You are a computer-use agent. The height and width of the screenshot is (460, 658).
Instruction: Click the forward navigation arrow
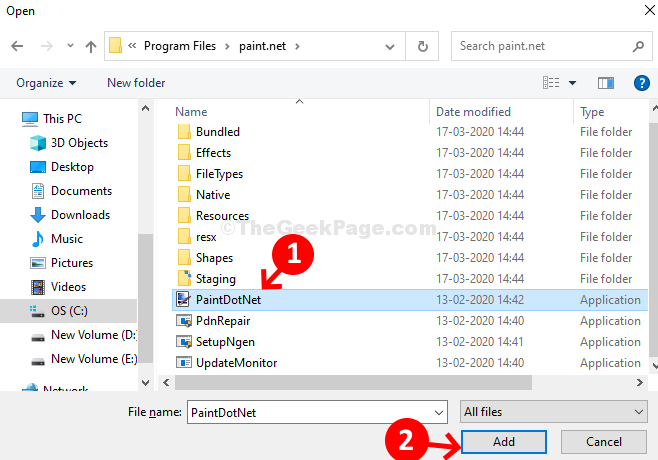pyautogui.click(x=47, y=46)
